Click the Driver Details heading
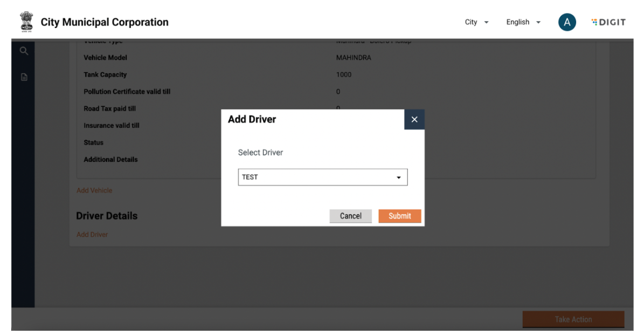This screenshot has height=335, width=644. 107,216
